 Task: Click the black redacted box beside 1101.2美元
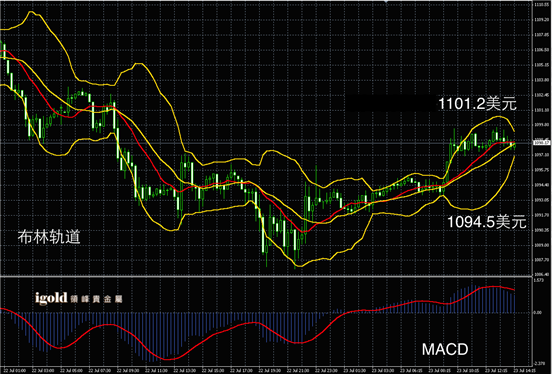tap(391, 103)
